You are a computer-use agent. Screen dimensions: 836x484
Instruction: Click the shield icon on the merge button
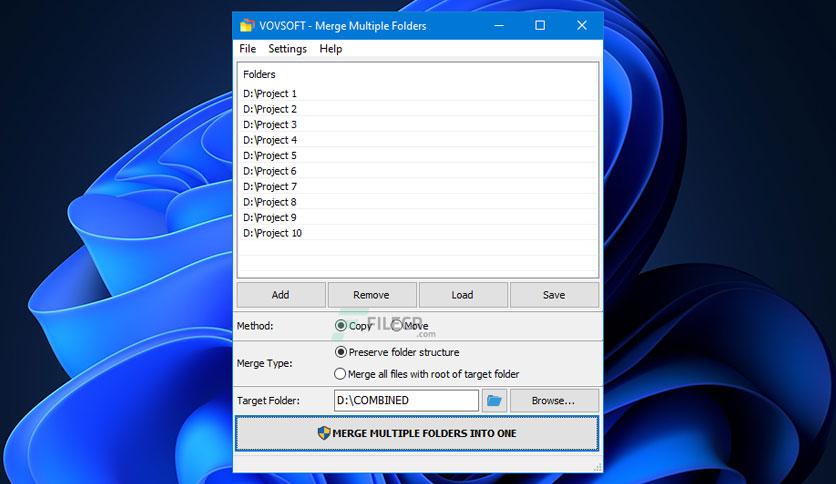pyautogui.click(x=324, y=433)
